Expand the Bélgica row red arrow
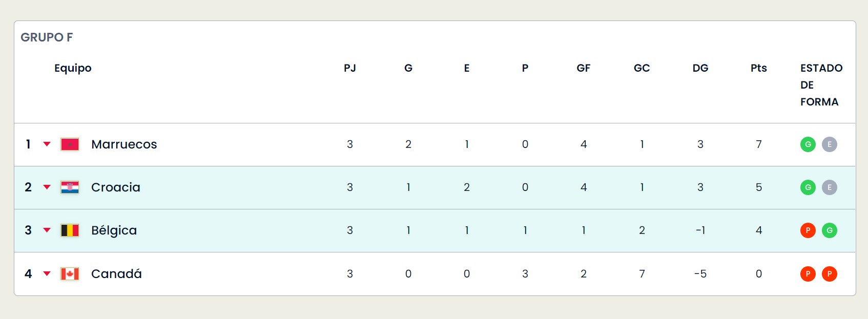The height and width of the screenshot is (319, 868). [47, 230]
